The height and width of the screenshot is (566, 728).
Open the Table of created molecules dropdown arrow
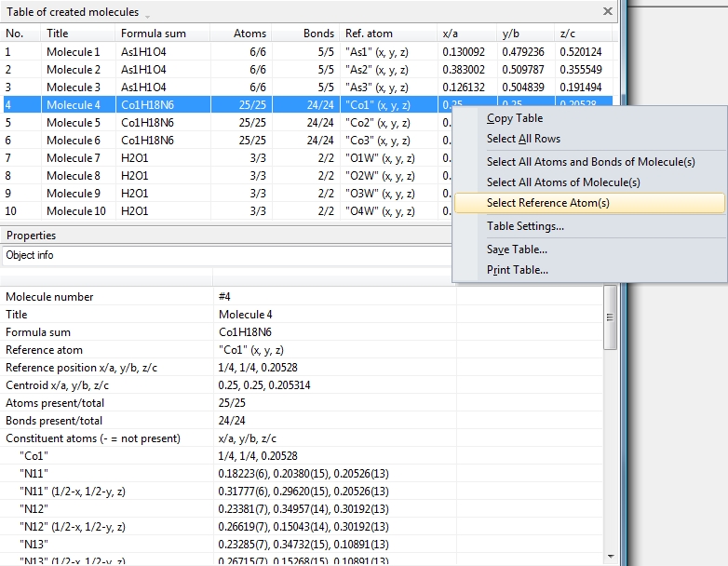tap(147, 14)
